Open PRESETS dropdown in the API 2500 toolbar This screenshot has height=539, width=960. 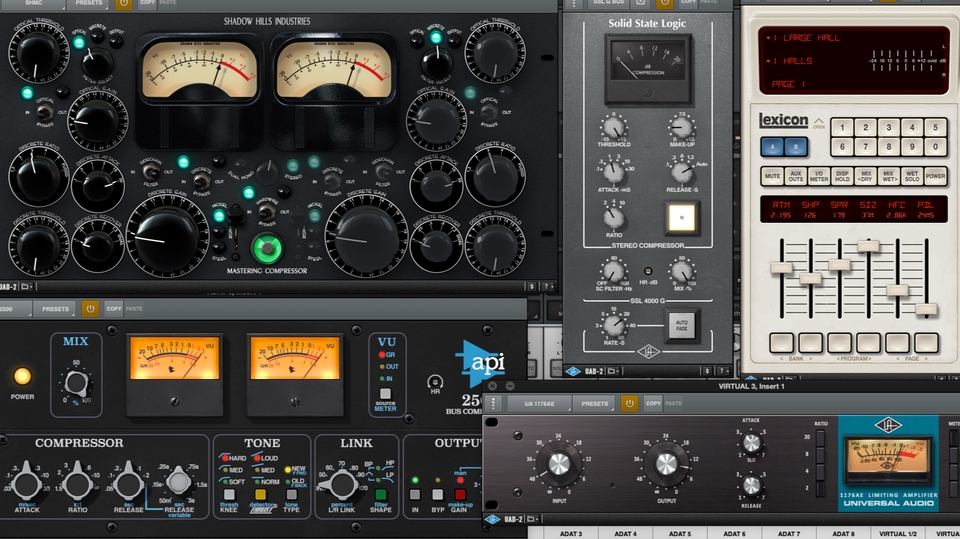click(55, 309)
